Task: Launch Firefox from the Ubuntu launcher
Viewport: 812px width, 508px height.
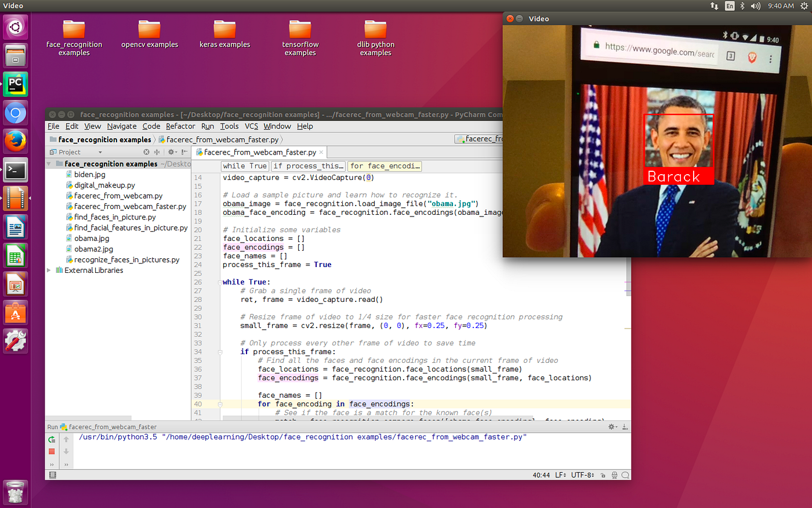Action: [x=14, y=140]
